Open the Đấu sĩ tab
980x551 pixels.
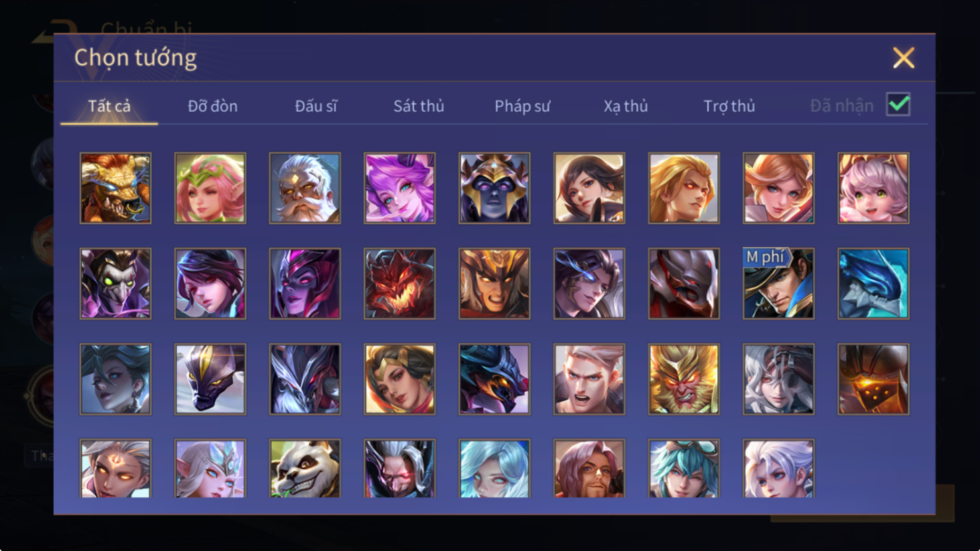pos(316,106)
